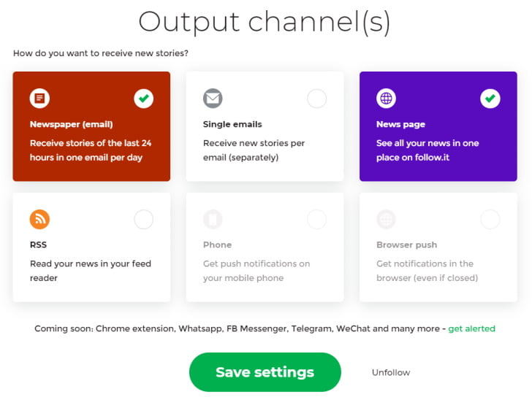532x400 pixels.
Task: Choose the News page card description
Action: coord(427,150)
